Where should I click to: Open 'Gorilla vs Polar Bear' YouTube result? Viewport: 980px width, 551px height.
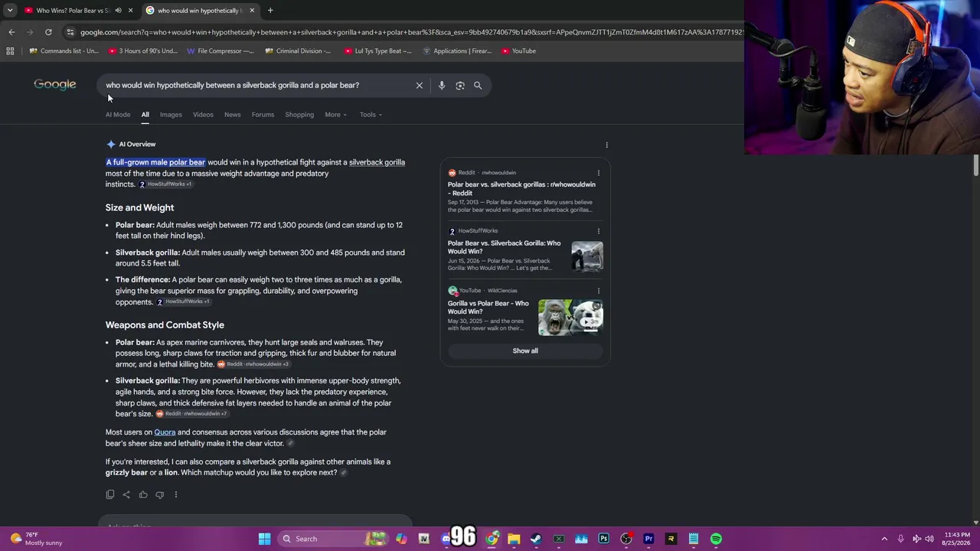click(x=488, y=308)
